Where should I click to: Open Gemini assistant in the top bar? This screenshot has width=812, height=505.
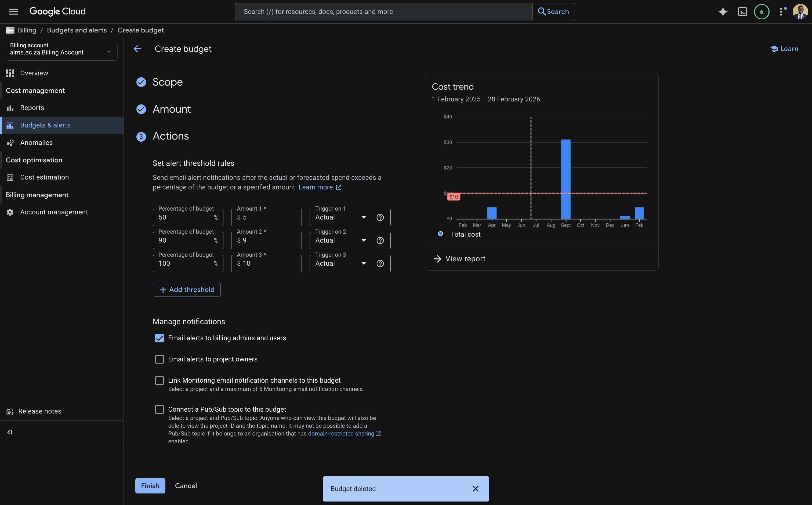tap(722, 11)
